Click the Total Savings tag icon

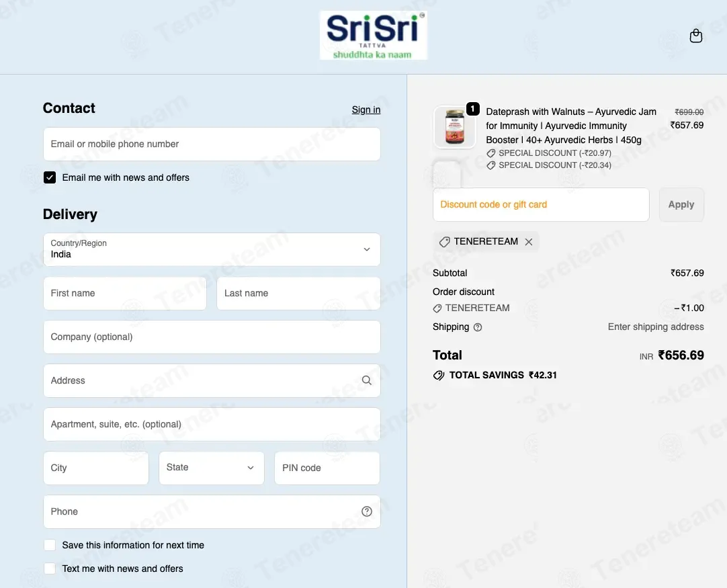tap(438, 375)
